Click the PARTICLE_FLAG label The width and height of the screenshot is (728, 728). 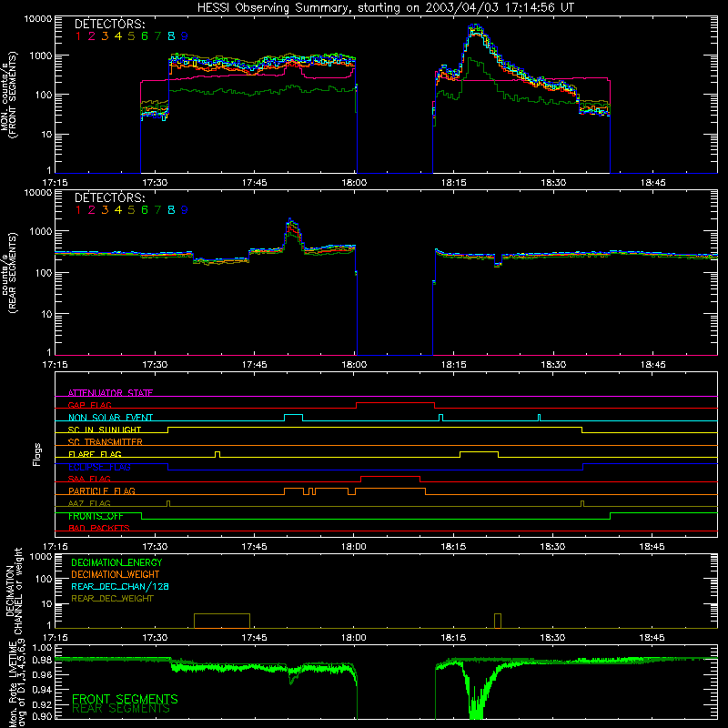click(102, 490)
